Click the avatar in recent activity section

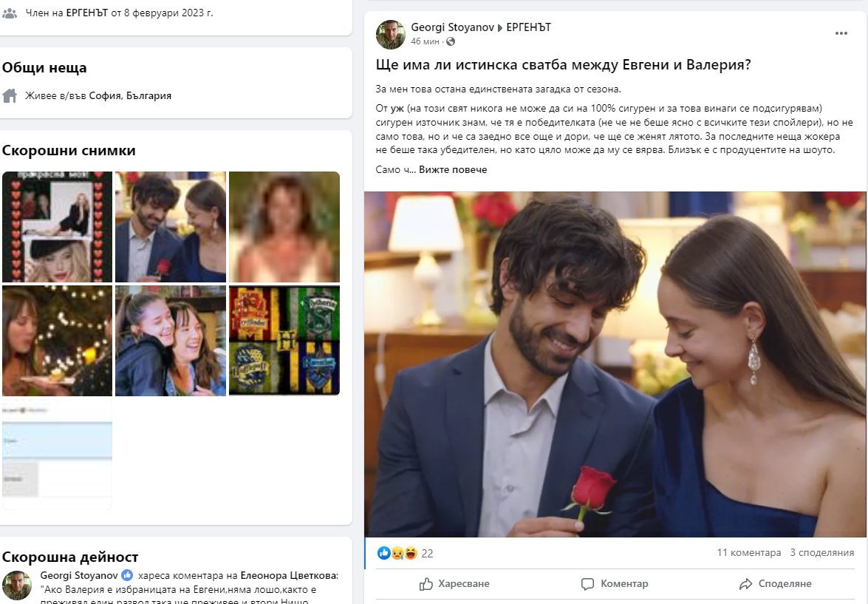17,584
